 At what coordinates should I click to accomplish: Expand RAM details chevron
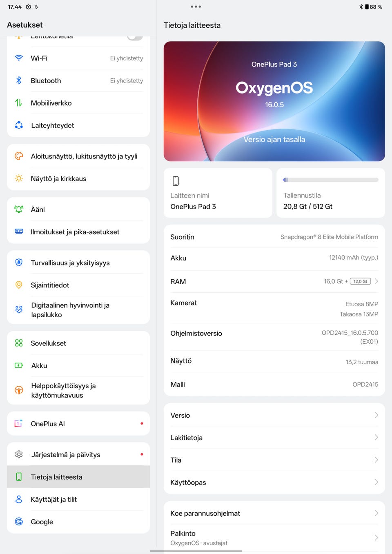click(376, 281)
